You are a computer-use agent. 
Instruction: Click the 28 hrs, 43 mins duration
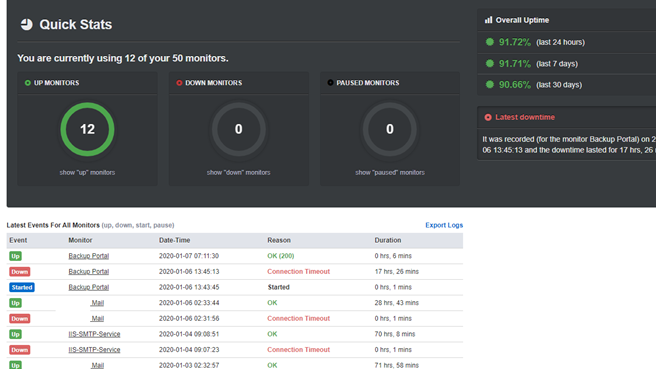click(397, 303)
